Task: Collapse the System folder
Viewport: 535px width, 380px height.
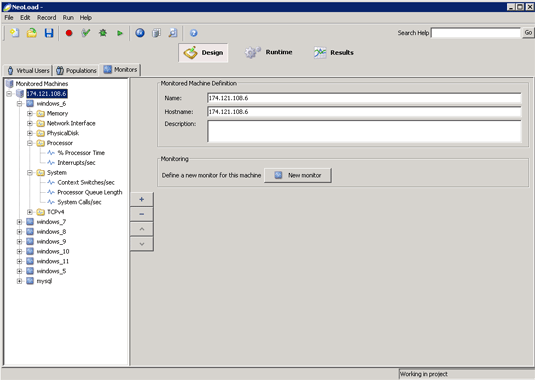Action: pos(30,173)
